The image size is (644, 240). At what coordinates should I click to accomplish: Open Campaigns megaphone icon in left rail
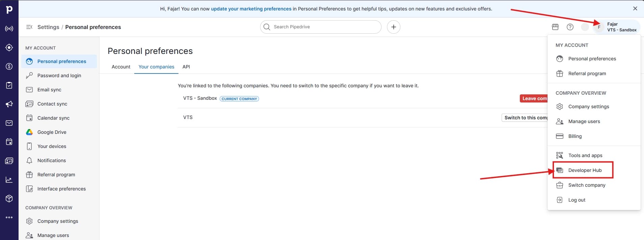9,104
